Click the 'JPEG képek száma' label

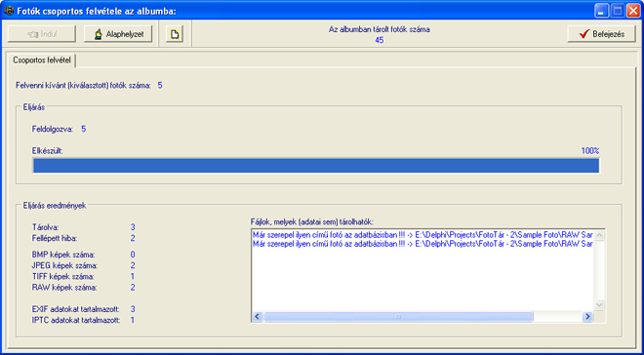tap(65, 265)
